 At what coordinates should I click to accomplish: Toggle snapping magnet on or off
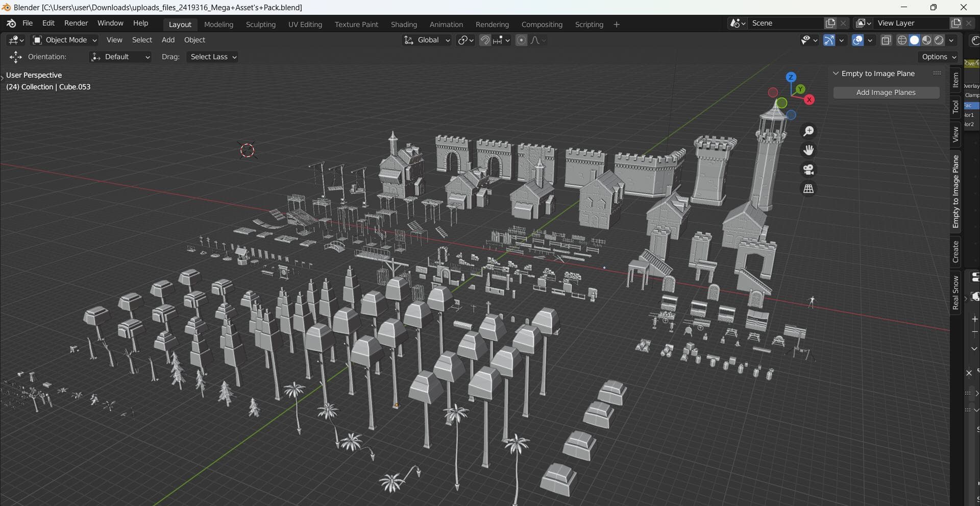coord(485,40)
